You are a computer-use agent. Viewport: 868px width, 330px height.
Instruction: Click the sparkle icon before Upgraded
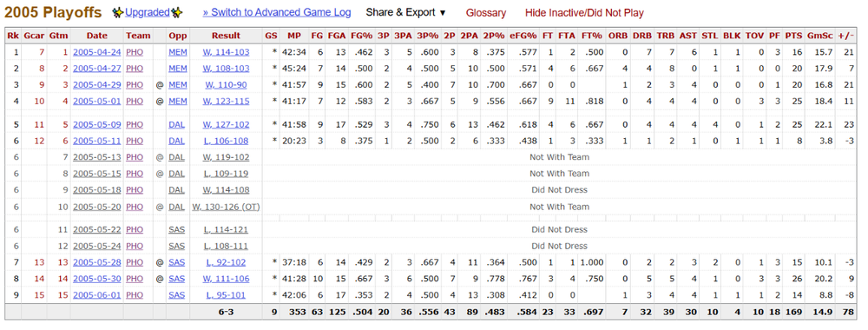tap(118, 12)
